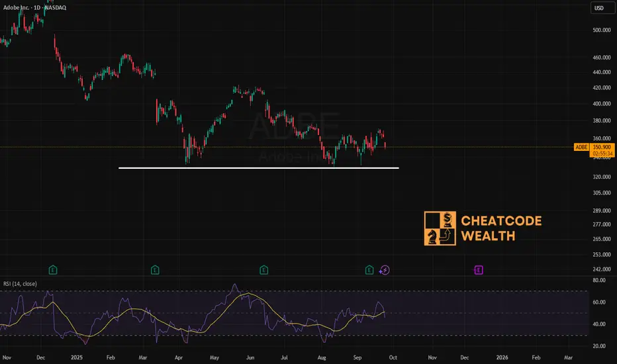Click the 400.000 price axis label
This screenshot has height=364, width=617.
pos(602,104)
